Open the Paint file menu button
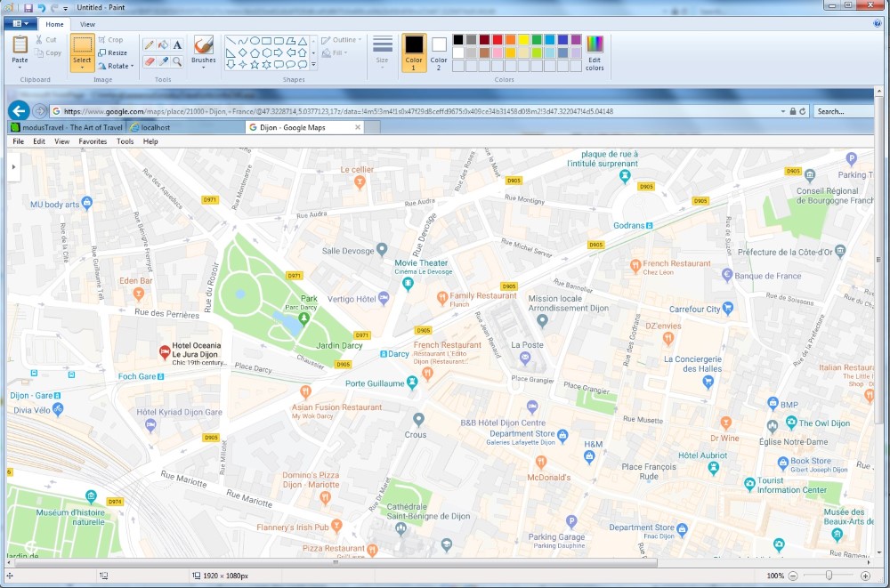The image size is (890, 588). click(20, 24)
